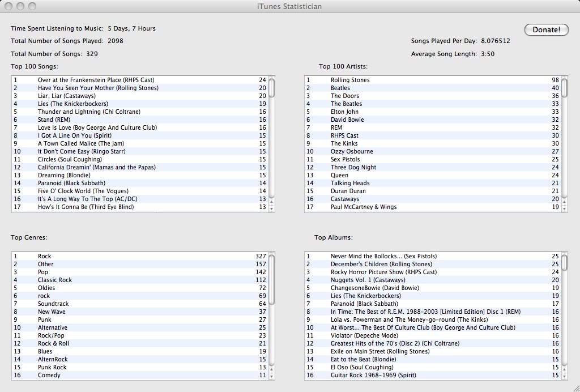Select song Five O' Clock World
This screenshot has height=392, width=580.
coord(140,191)
